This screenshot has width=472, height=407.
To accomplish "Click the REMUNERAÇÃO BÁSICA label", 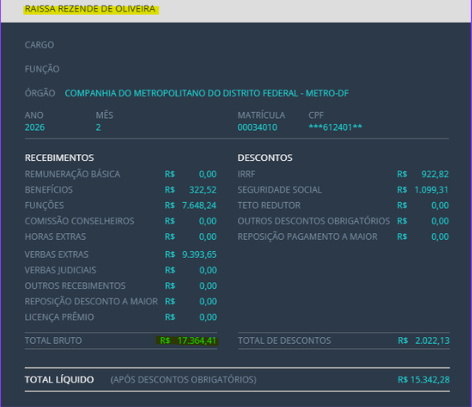I will click(x=72, y=174).
